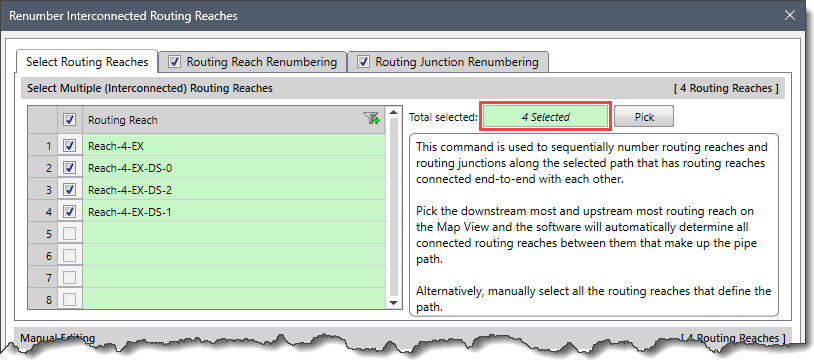Viewport: 814px width, 360px height.
Task: Check the empty row 8 checkbox
Action: coord(70,299)
